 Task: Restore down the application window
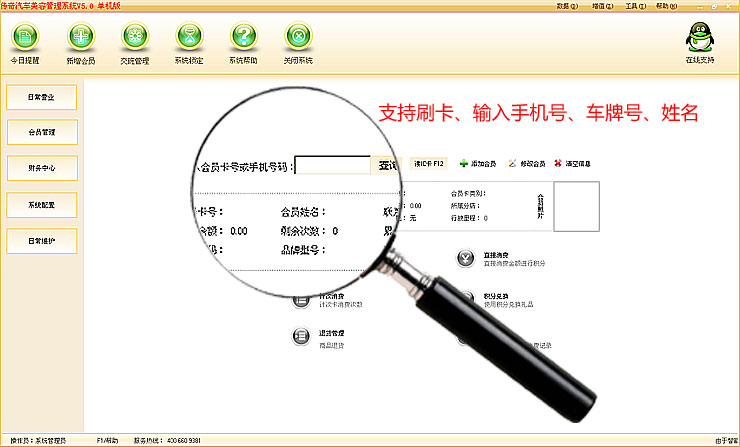tap(715, 7)
